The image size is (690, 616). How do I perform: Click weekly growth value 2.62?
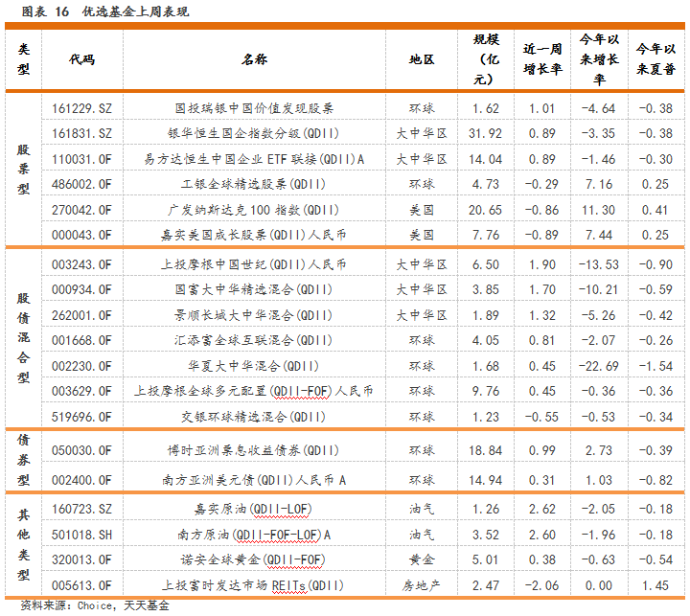[542, 509]
